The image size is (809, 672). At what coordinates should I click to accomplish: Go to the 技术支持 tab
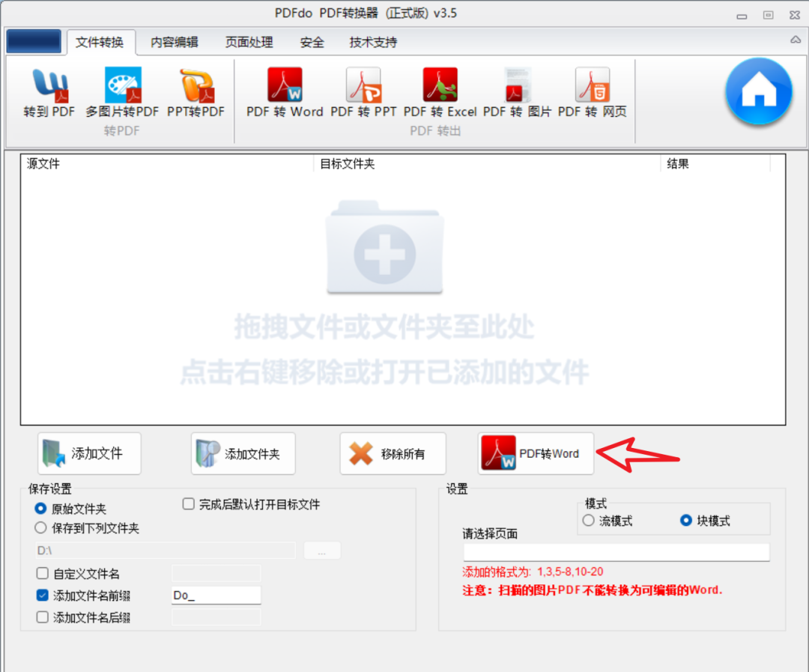(x=373, y=42)
